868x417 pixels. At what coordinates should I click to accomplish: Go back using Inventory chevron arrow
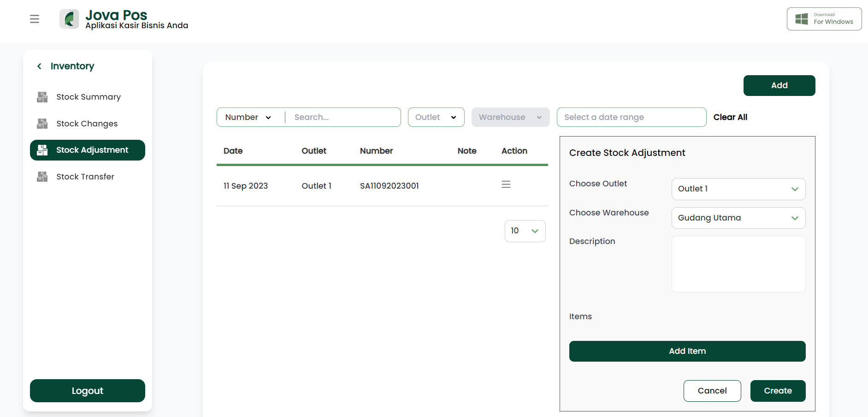tap(40, 66)
